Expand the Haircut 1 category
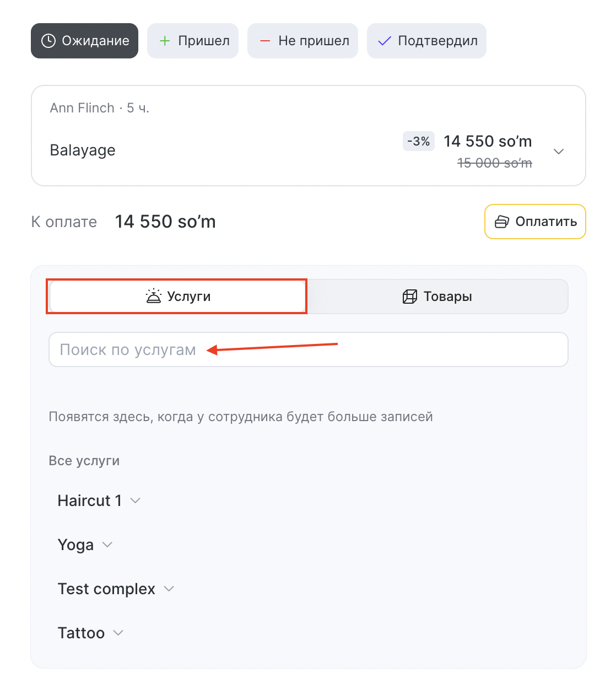Screen dimensions: 616x689 (136, 500)
